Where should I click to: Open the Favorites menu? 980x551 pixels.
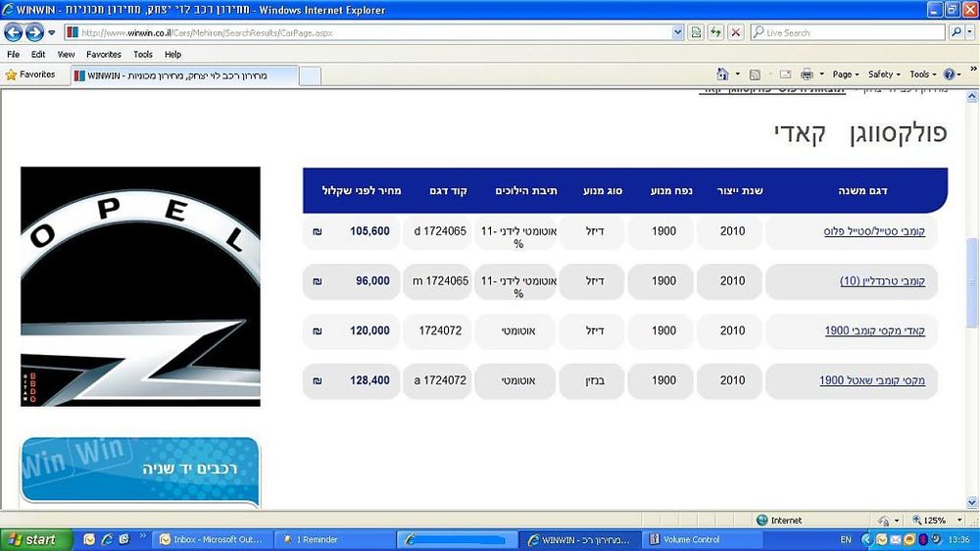[x=104, y=54]
